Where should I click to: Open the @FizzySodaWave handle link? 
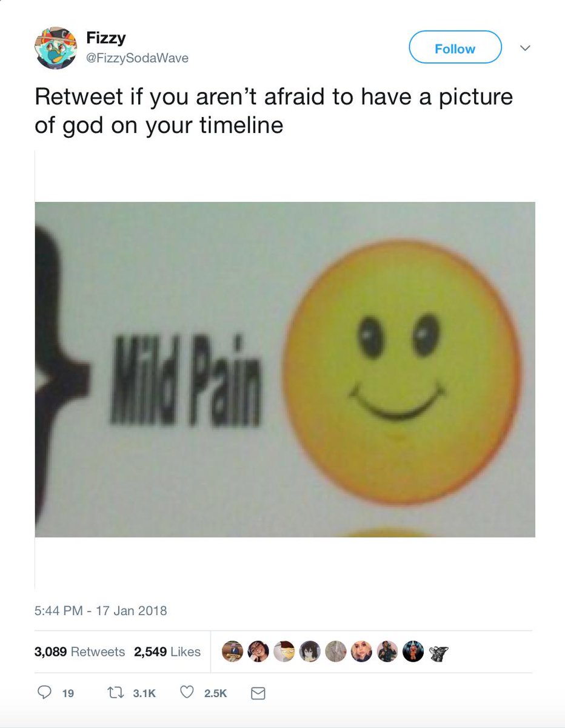(x=137, y=58)
